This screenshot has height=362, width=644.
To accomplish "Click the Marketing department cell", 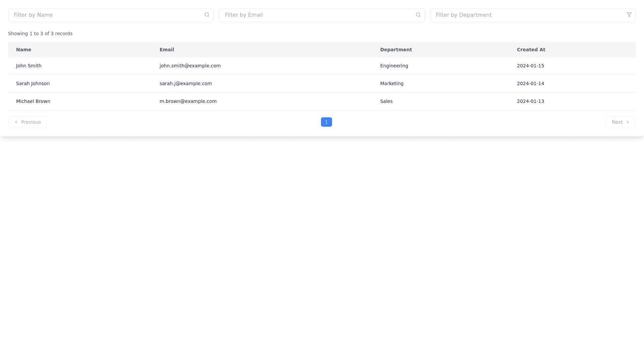I will [391, 83].
